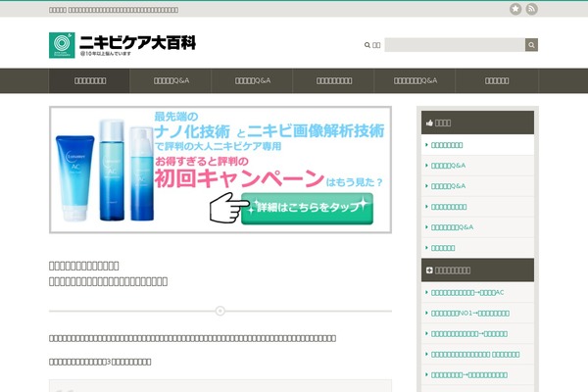The image size is (588, 392).
Task: Click the skincare campaign banner image
Action: [x=220, y=170]
